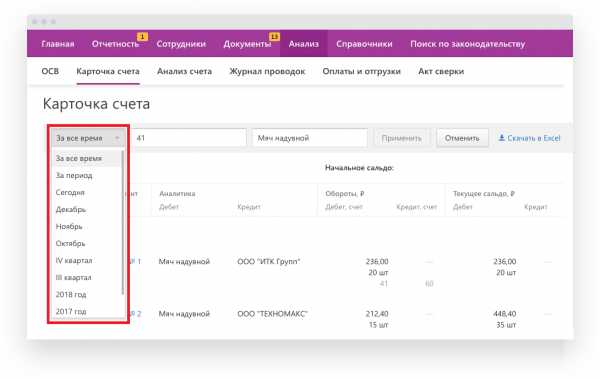Click the Текущее сальдо, ₽ column header
This screenshot has width=600, height=379.
(484, 193)
